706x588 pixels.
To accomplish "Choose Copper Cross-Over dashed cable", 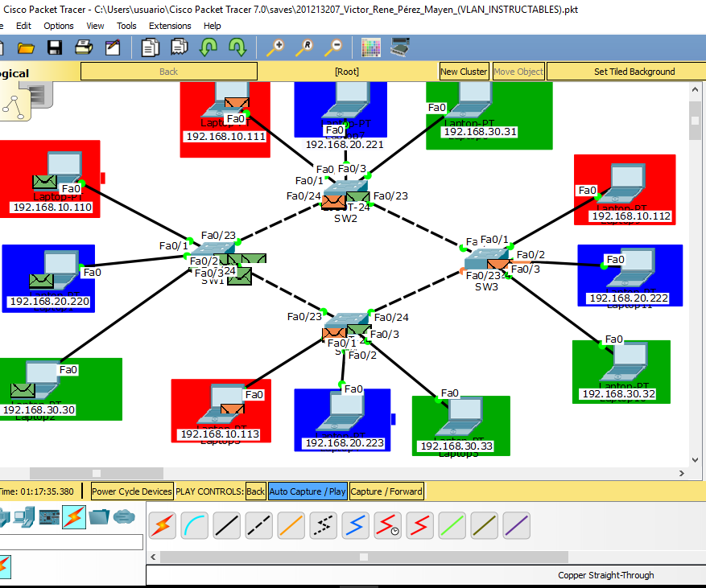I will click(x=259, y=525).
